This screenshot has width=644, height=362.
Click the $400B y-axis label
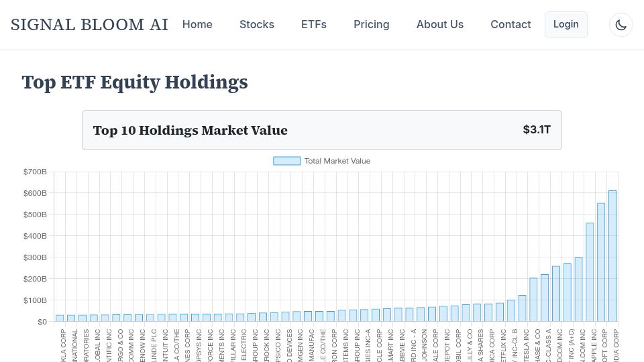[x=35, y=236]
